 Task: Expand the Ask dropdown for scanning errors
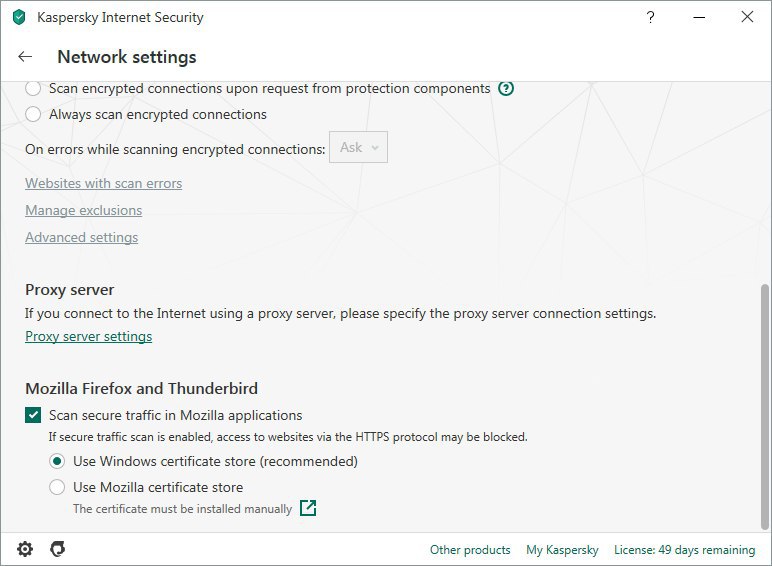(x=358, y=147)
